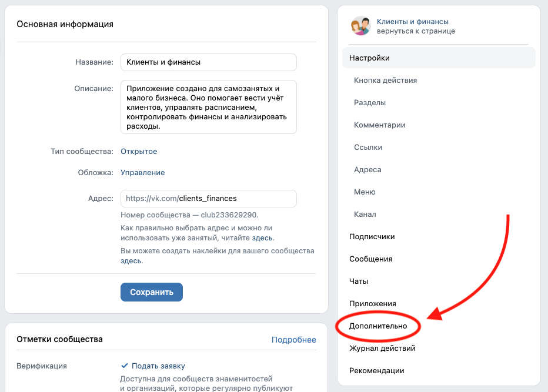Image resolution: width=548 pixels, height=392 pixels.
Task: Click the Название text field
Action: click(208, 62)
